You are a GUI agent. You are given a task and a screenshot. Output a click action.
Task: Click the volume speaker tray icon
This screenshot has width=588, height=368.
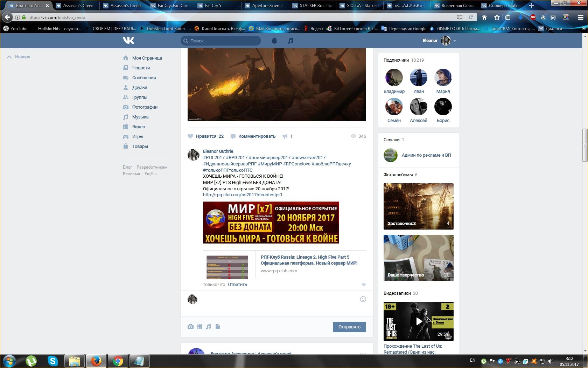551,361
